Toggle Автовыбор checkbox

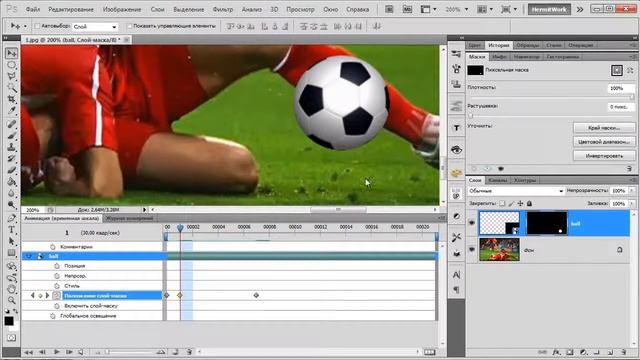click(37, 26)
